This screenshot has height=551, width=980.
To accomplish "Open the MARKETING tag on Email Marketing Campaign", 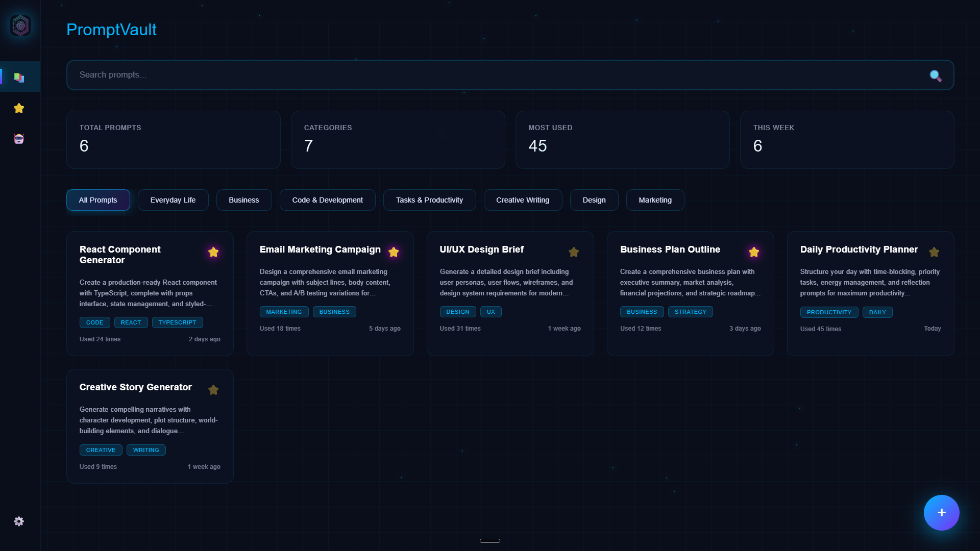I will (284, 312).
